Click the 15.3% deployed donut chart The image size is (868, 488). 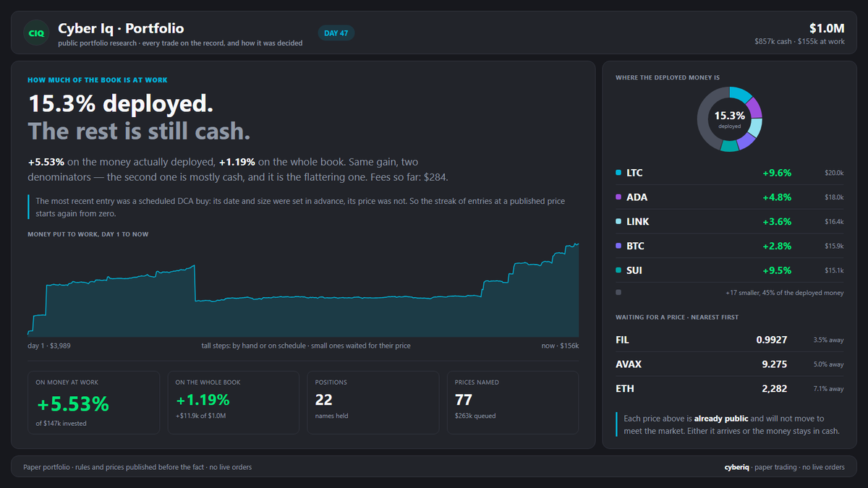[730, 119]
